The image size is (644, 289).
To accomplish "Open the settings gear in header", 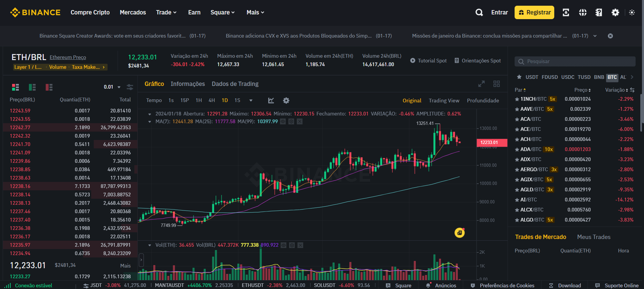I will point(615,12).
